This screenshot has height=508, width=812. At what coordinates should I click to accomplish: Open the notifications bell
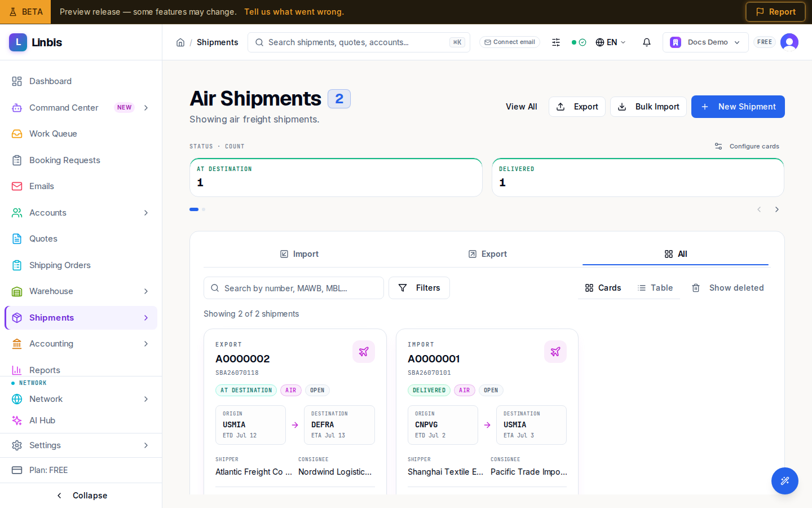pyautogui.click(x=647, y=42)
